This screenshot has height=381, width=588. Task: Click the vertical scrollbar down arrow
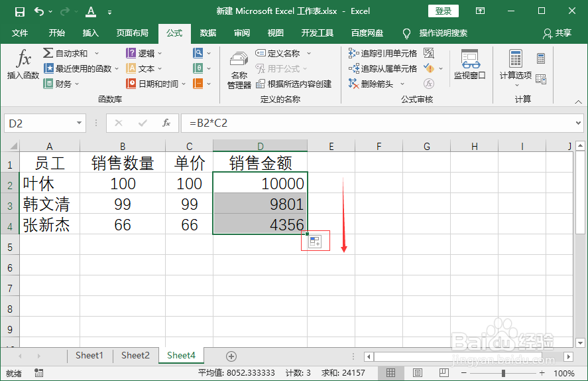[580, 343]
